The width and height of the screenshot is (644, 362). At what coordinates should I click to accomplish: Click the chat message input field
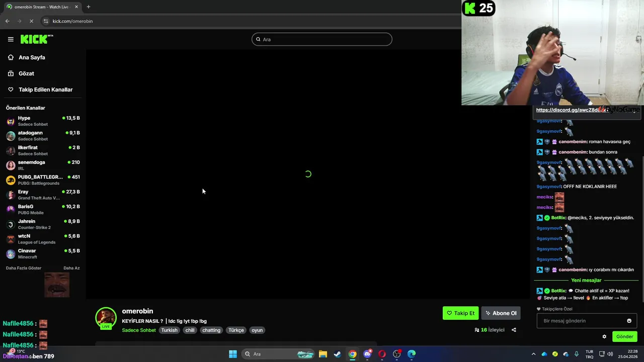(x=581, y=321)
